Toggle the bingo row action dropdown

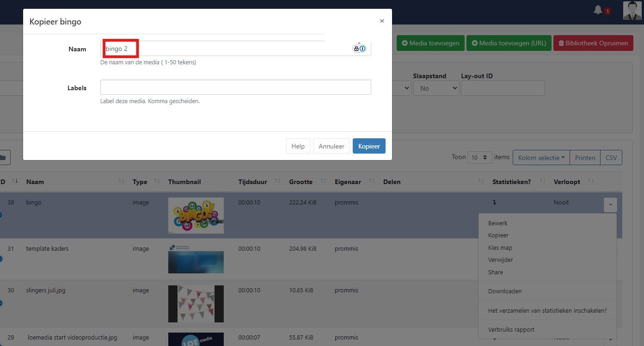pos(610,204)
